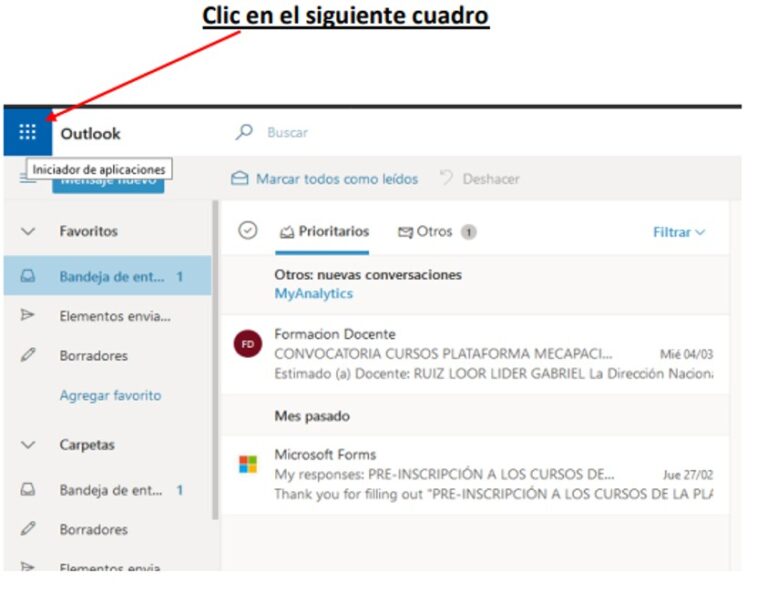
Task: Click My responses: PRE-INSCRIPCIÓN subject line
Action: pos(444,474)
